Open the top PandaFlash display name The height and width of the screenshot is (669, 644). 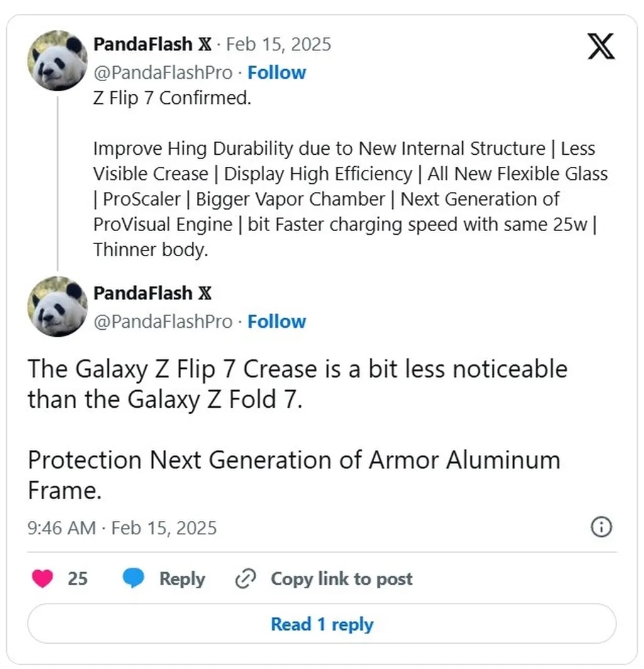[143, 45]
